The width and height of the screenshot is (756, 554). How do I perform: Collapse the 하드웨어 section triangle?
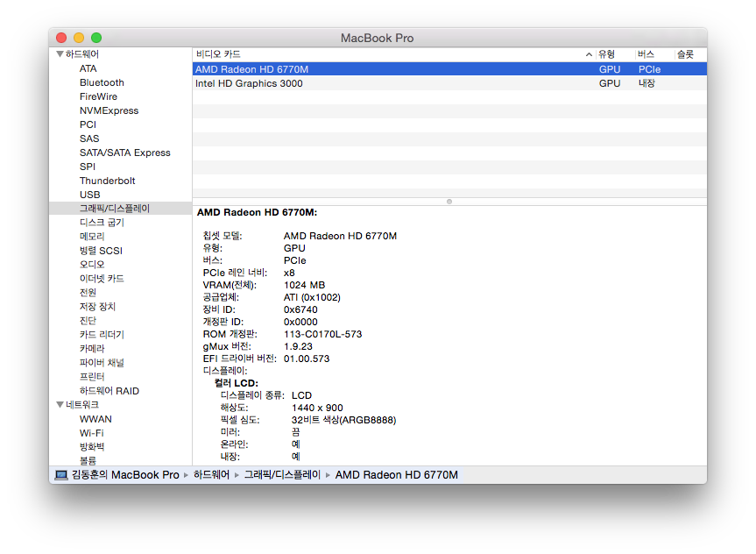[x=60, y=54]
